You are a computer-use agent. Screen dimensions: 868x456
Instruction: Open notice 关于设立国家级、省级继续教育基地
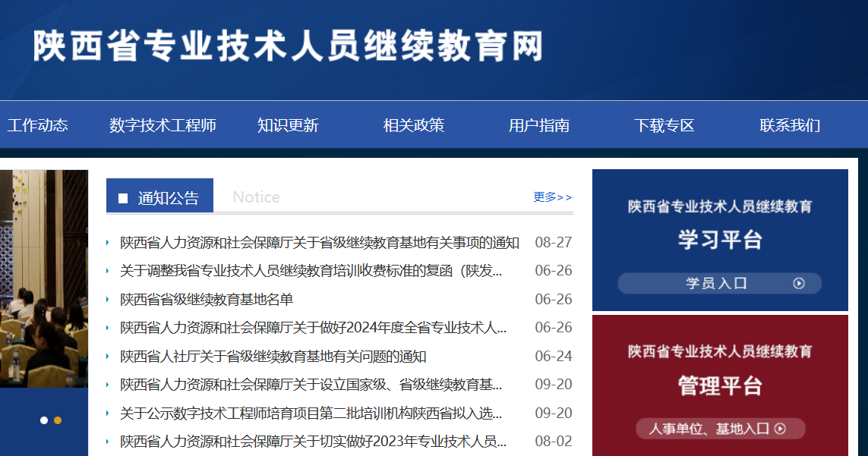(x=311, y=385)
